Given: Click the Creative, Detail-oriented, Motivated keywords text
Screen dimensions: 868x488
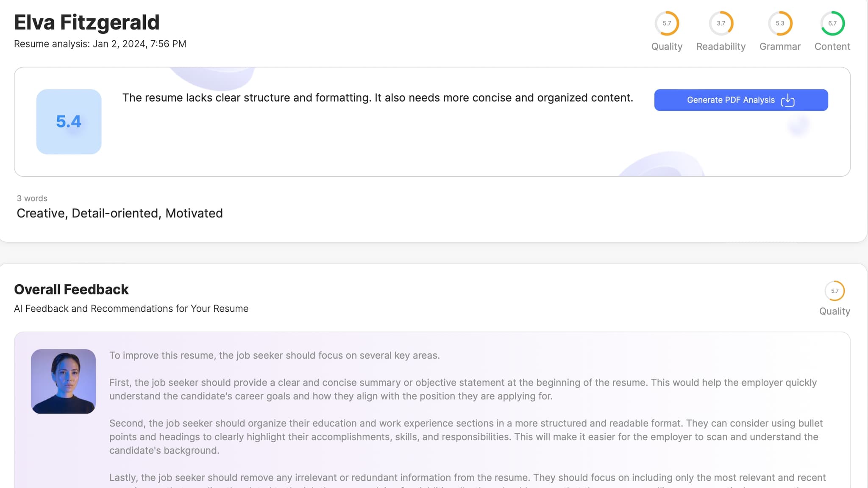Looking at the screenshot, I should (x=120, y=213).
